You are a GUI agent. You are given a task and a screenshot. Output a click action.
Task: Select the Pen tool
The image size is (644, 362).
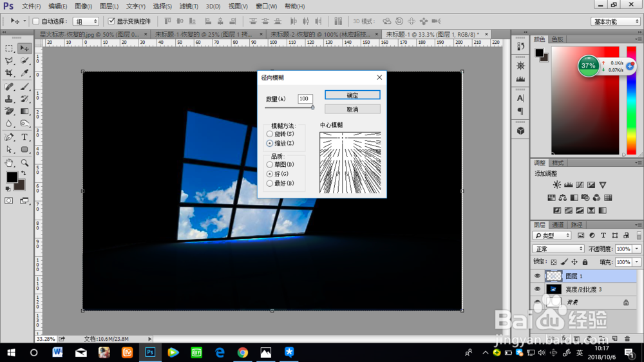pyautogui.click(x=8, y=137)
